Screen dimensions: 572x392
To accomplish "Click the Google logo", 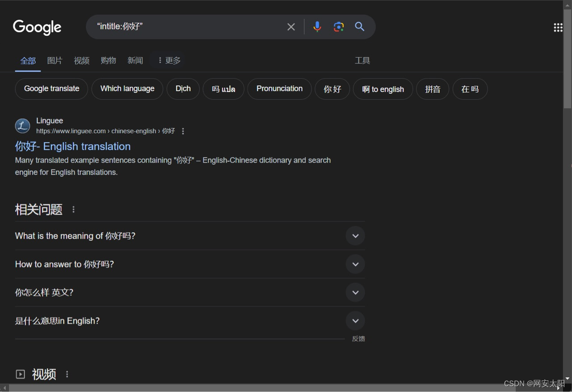I will tap(37, 27).
